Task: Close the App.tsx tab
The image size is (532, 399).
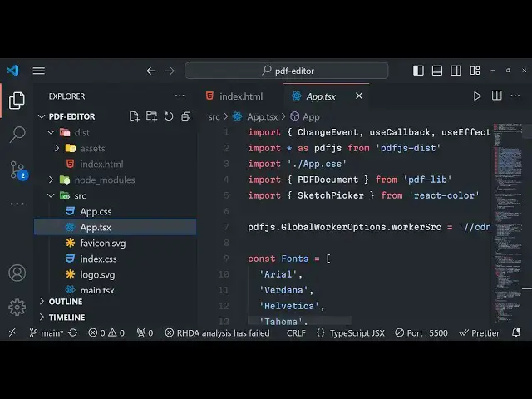Action: (x=359, y=96)
